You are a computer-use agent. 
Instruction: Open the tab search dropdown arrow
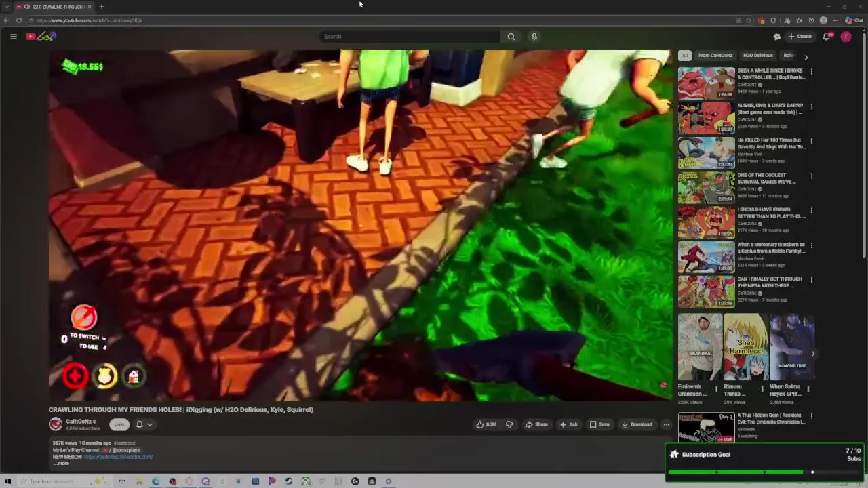(x=7, y=7)
